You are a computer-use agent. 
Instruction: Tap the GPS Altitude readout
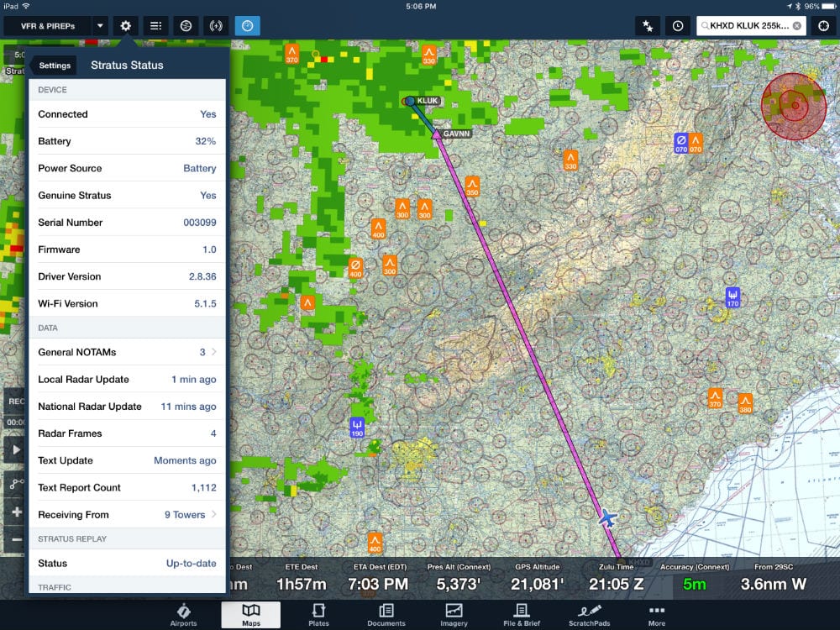tap(538, 579)
